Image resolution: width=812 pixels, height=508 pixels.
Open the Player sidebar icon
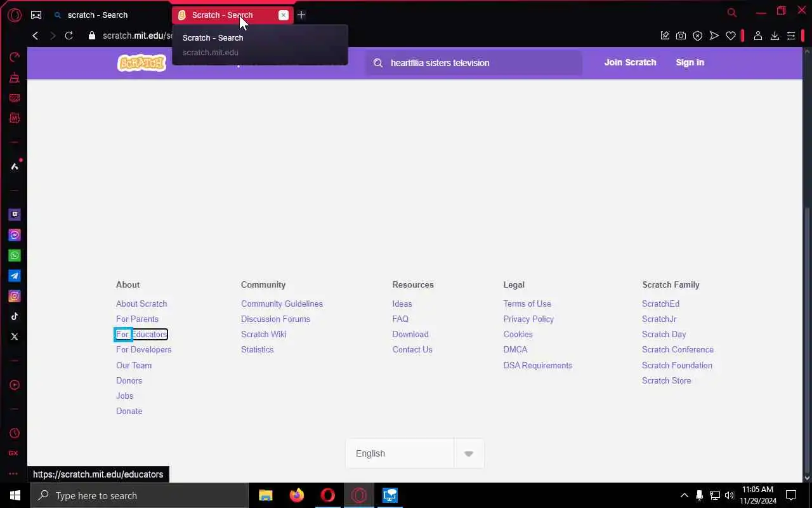14,385
